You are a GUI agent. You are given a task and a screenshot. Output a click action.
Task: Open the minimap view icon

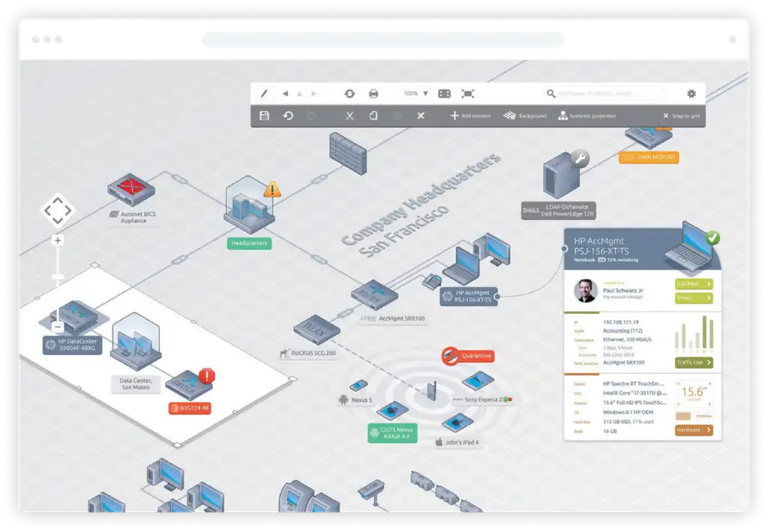click(445, 94)
